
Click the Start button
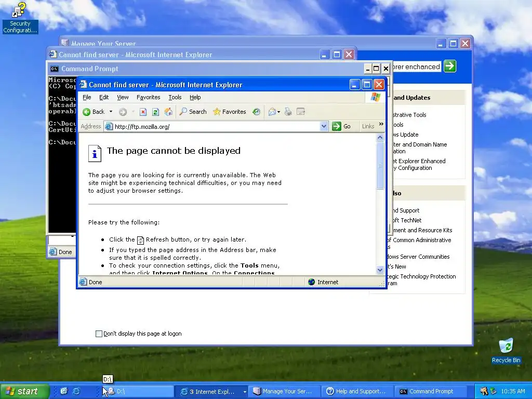pos(24,391)
